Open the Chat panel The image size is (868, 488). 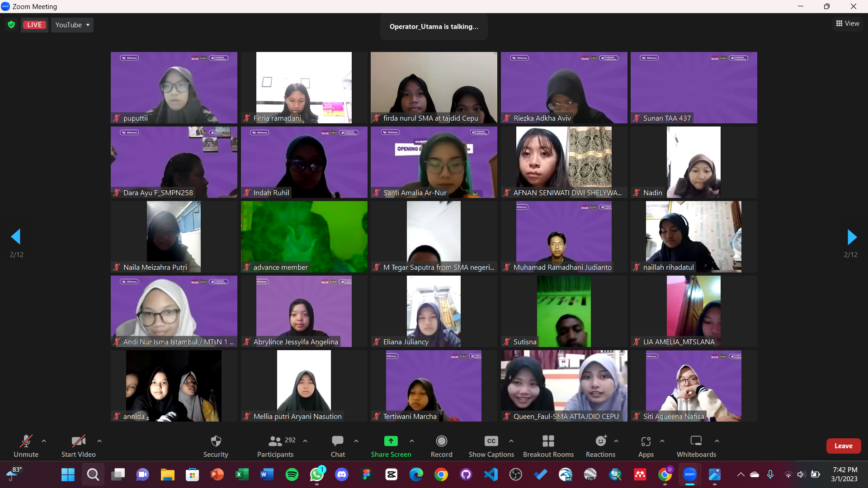coord(338,446)
